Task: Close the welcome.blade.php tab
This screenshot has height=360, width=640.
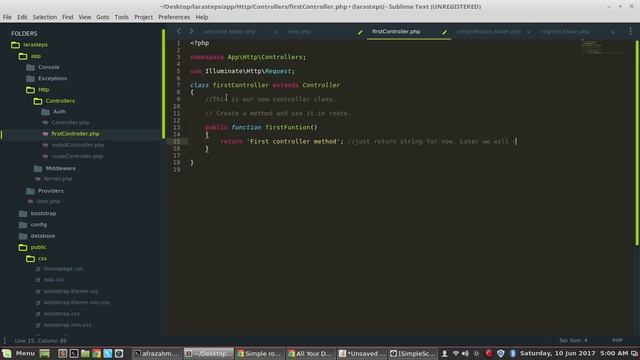Action: tap(276, 32)
